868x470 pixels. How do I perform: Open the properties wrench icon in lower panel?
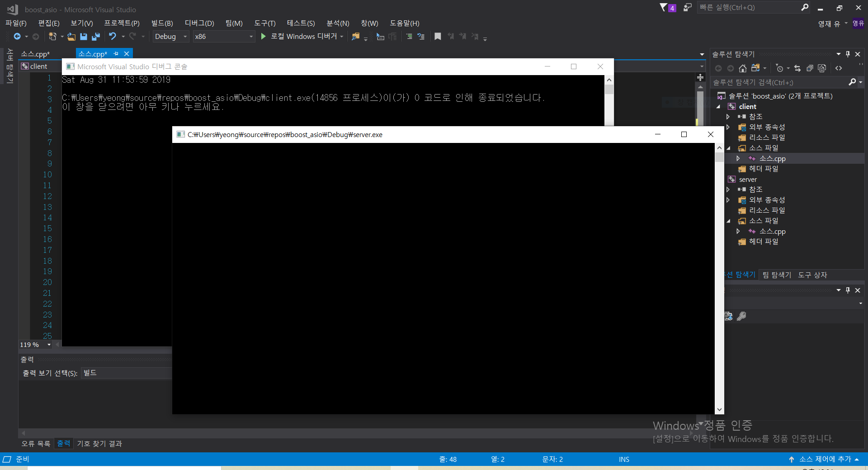click(x=741, y=316)
